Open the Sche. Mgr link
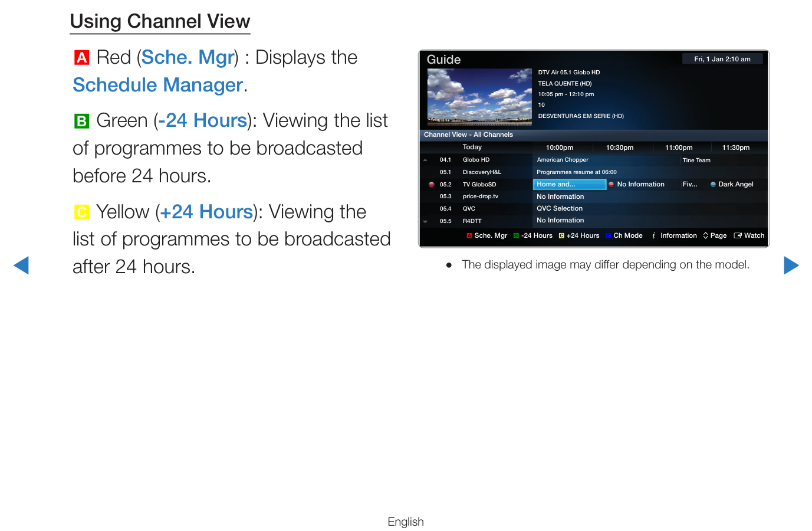 point(188,57)
